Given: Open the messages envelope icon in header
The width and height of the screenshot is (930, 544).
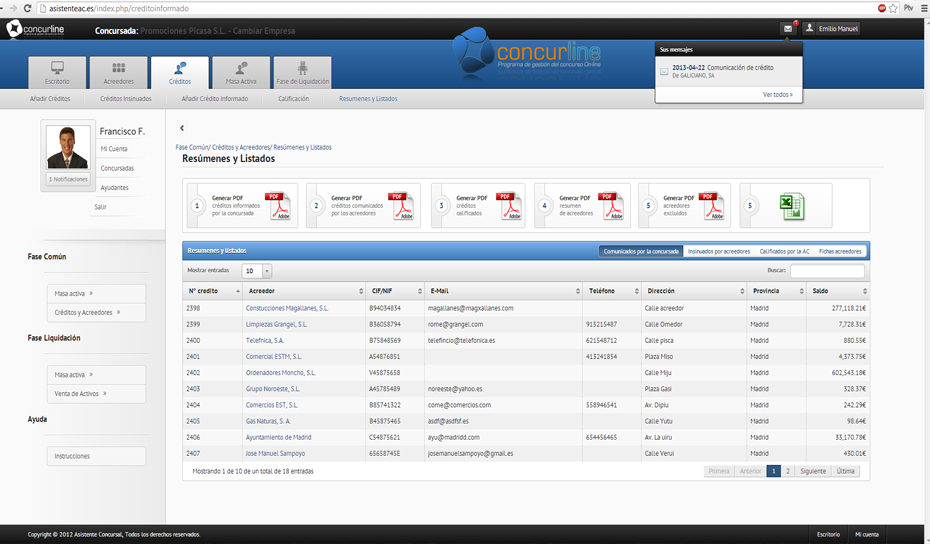Looking at the screenshot, I should click(788, 29).
